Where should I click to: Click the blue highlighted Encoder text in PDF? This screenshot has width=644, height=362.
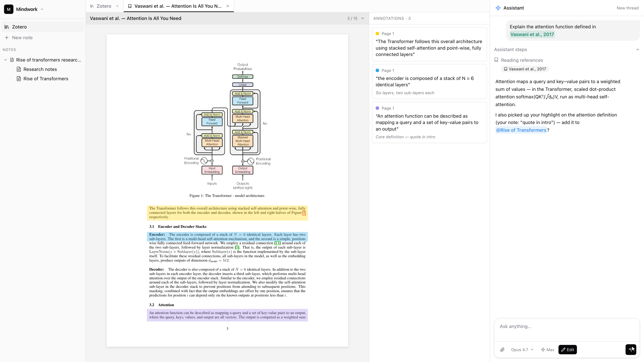coord(227,237)
